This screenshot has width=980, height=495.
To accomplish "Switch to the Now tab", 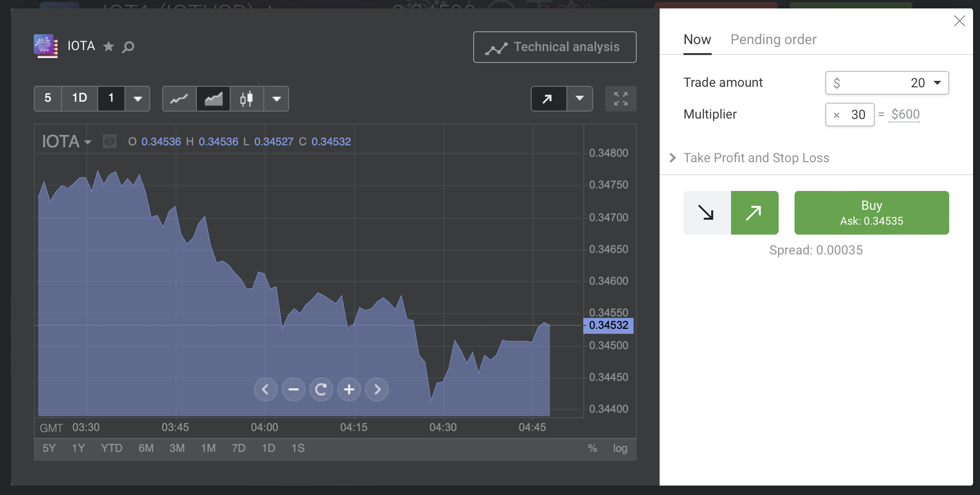I will pos(697,40).
